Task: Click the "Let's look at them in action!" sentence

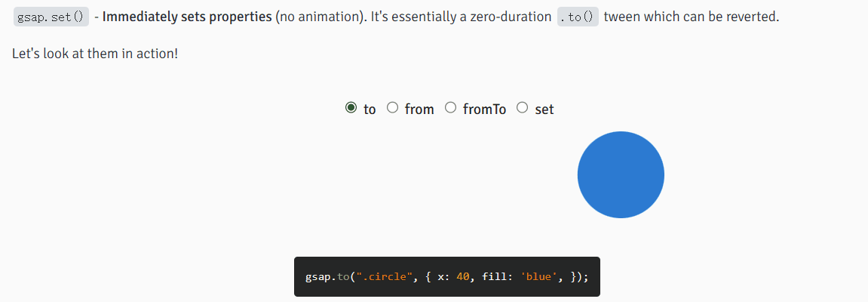Action: tap(95, 54)
